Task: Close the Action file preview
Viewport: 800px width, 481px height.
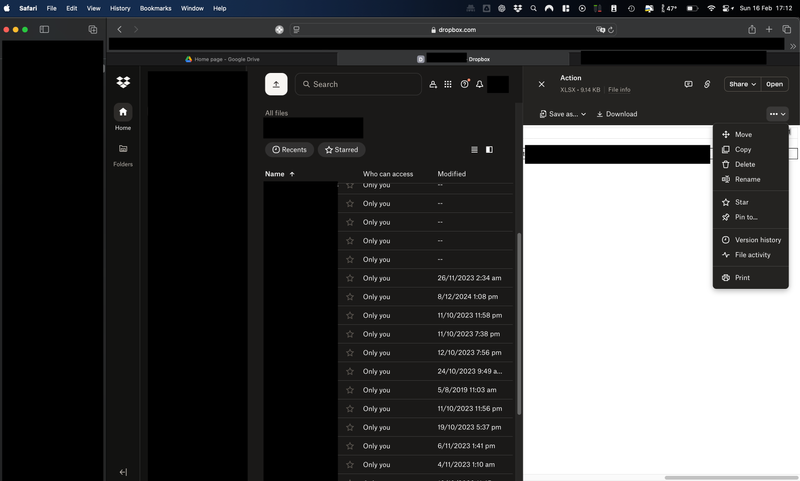Action: pos(542,84)
